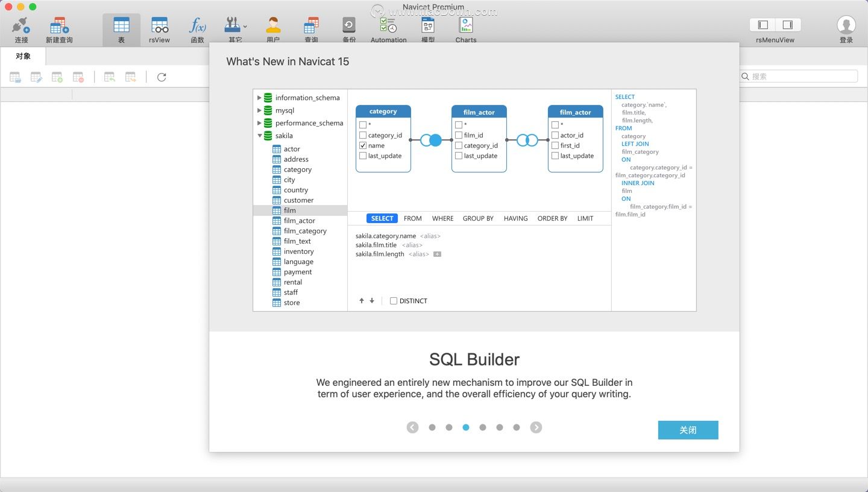
Task: Check the first_id field checkbox
Action: [555, 145]
